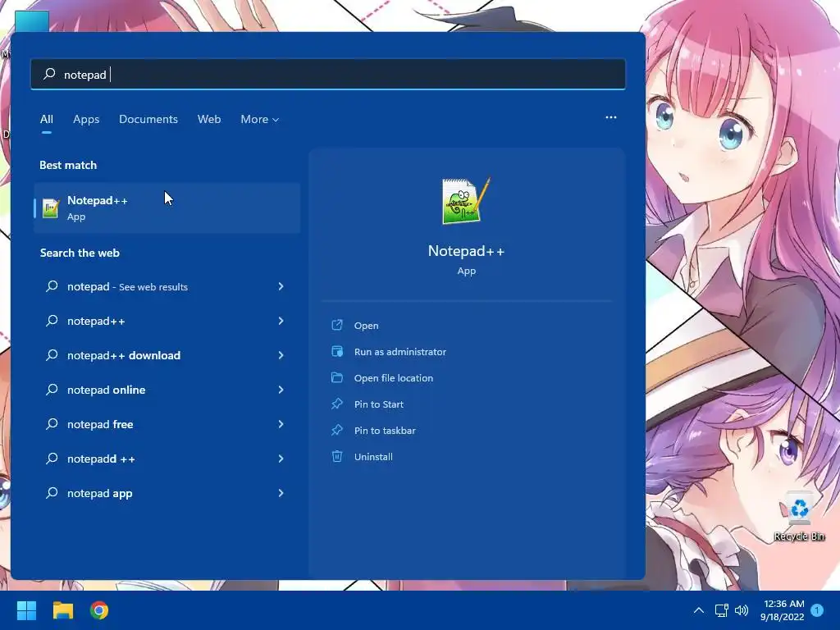Click the Pin to Start pin icon
840x630 pixels.
pyautogui.click(x=337, y=404)
